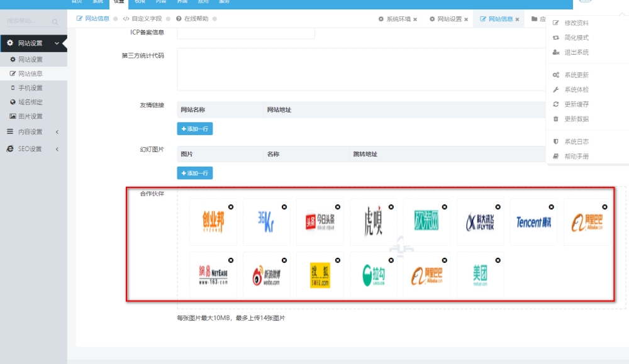
Task: Close the 网站设置 page tab
Action: tap(466, 19)
